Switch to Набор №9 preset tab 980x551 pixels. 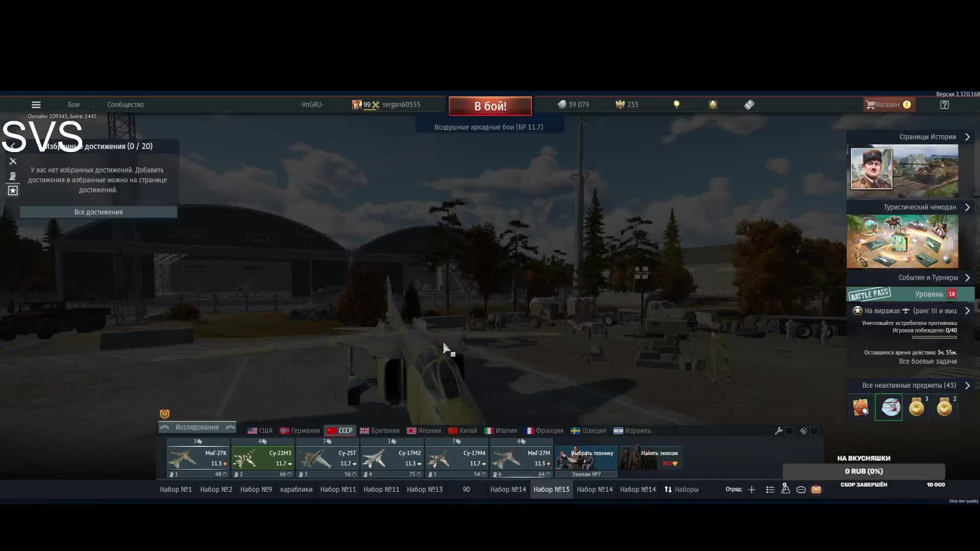click(x=256, y=490)
